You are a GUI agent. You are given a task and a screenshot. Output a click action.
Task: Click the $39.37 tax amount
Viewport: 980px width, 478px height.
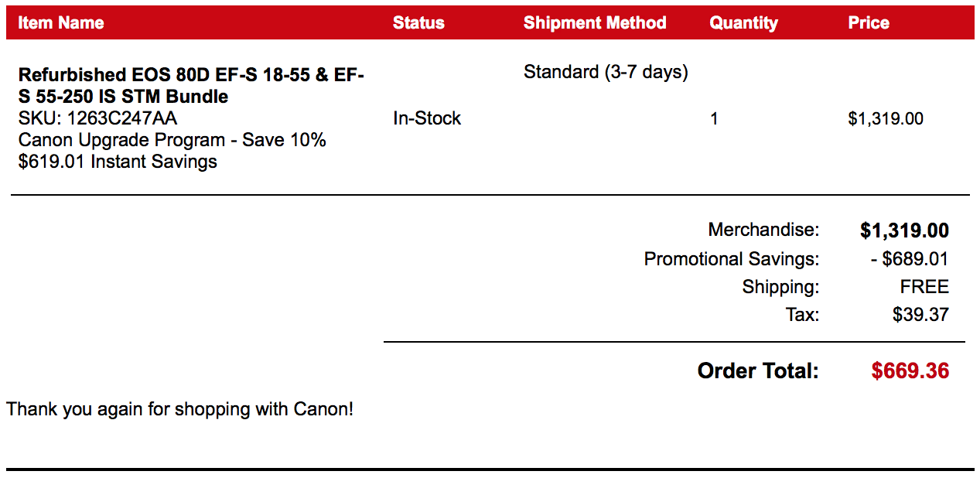tap(920, 315)
